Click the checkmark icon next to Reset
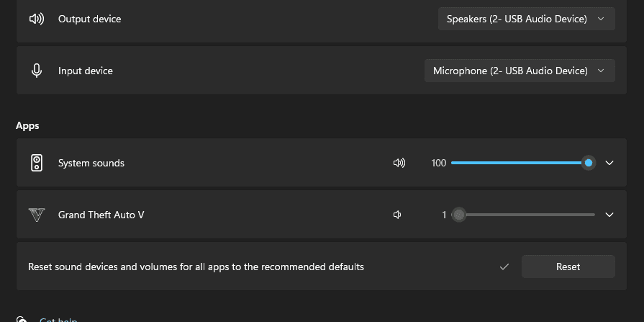644x322 pixels. (504, 267)
